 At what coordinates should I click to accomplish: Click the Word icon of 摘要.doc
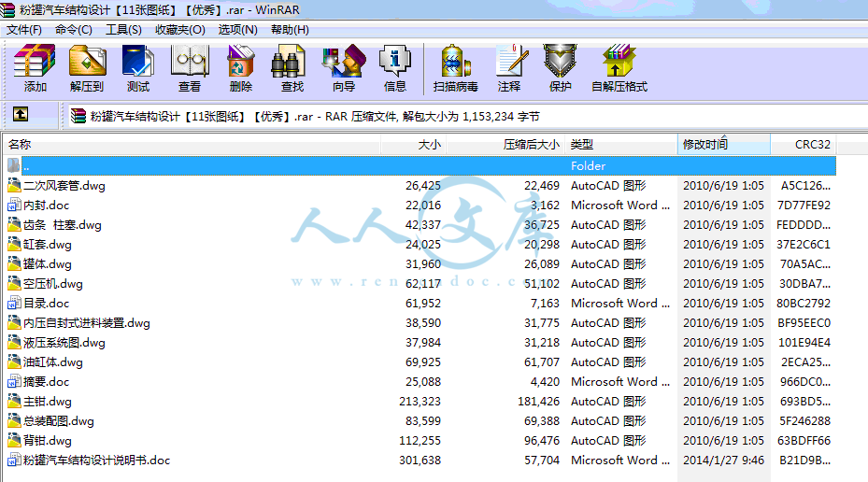click(14, 382)
